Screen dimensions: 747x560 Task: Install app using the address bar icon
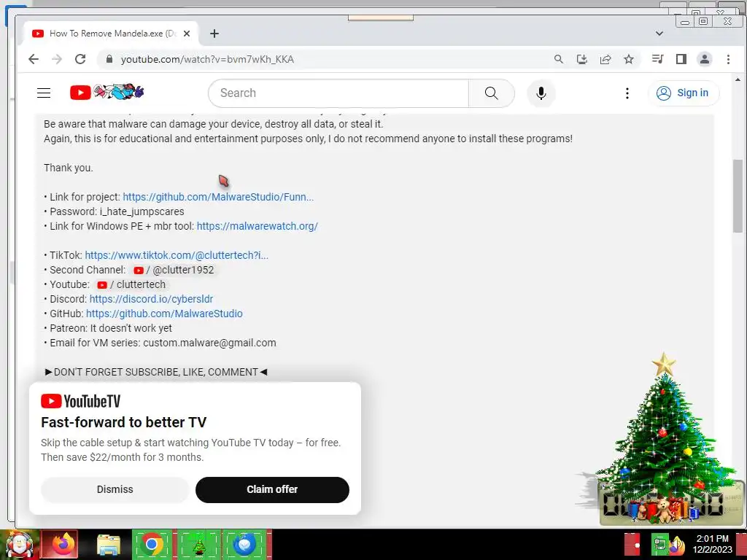point(581,59)
